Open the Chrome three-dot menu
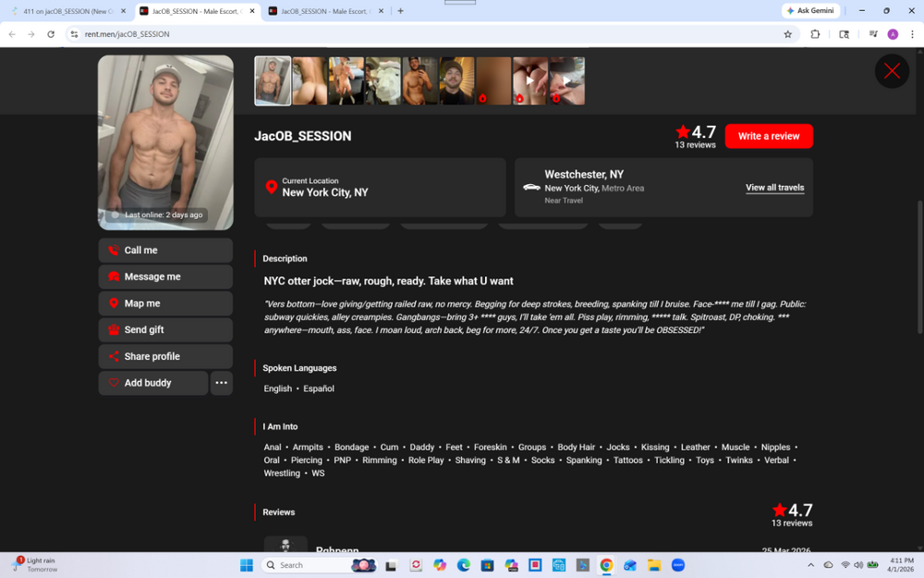The width and height of the screenshot is (924, 578). click(x=911, y=34)
